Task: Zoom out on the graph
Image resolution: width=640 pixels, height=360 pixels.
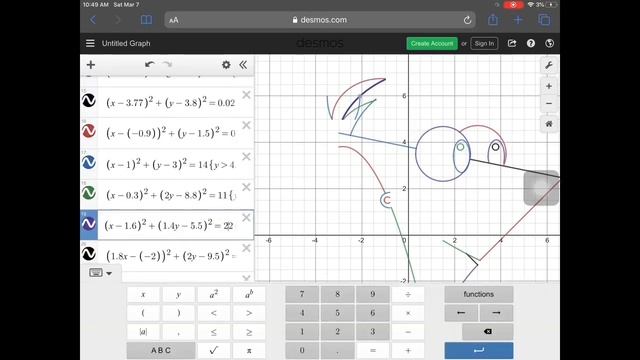Action: pos(549,103)
